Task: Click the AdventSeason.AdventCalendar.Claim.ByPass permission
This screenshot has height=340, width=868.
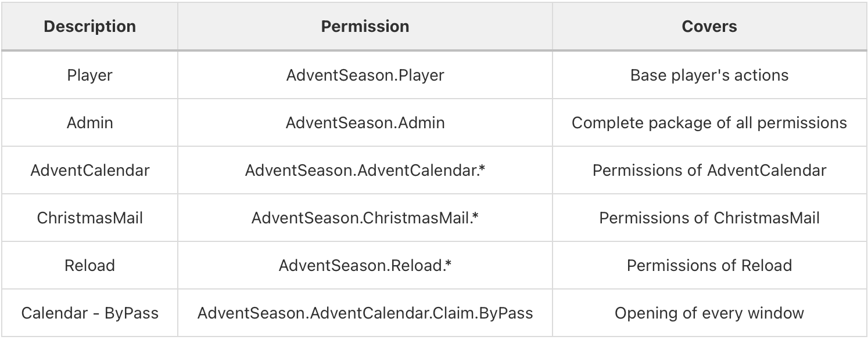Action: click(x=365, y=313)
